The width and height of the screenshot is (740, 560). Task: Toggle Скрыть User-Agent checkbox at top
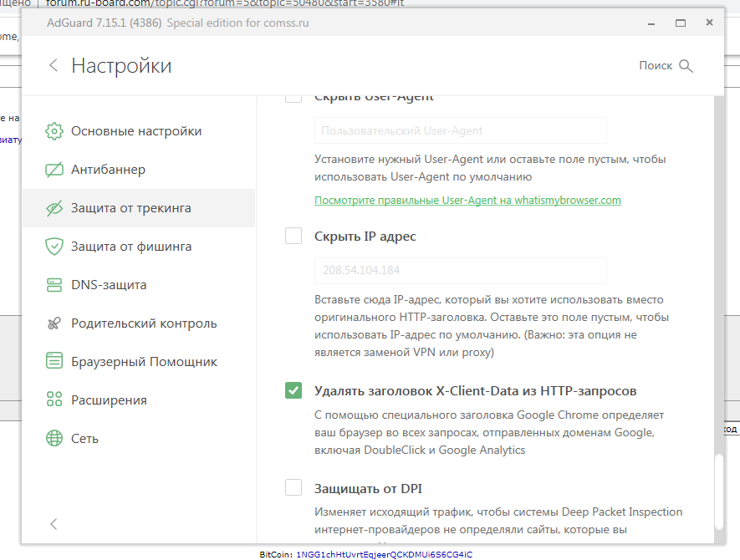tap(293, 98)
